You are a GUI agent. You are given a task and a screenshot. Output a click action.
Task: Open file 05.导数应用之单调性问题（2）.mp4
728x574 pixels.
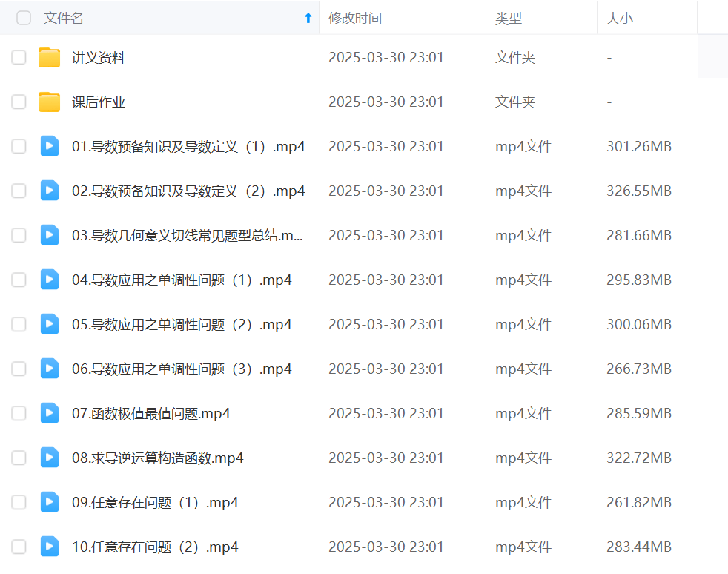point(182,324)
